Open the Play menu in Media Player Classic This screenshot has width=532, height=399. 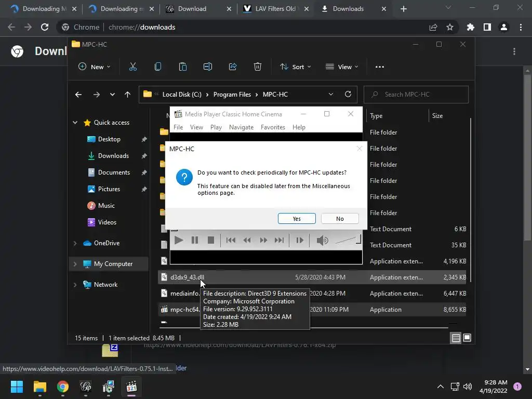216,127
